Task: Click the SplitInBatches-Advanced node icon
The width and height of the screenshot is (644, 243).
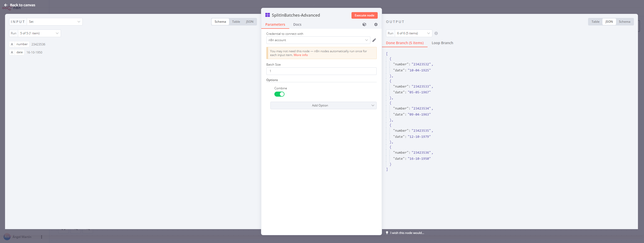Action: pyautogui.click(x=268, y=15)
